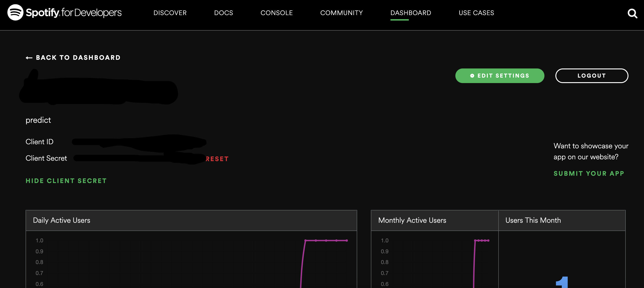Click the last data point on Monthly Active Users line
Viewport: 644px width, 288px height.
488,241
